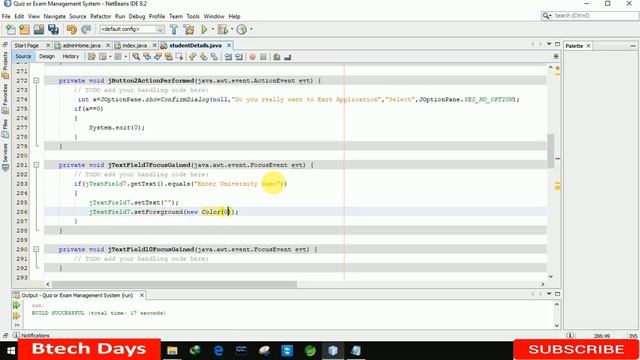Build the project with the hammer icon
This screenshot has width=640, height=360.
click(x=174, y=29)
